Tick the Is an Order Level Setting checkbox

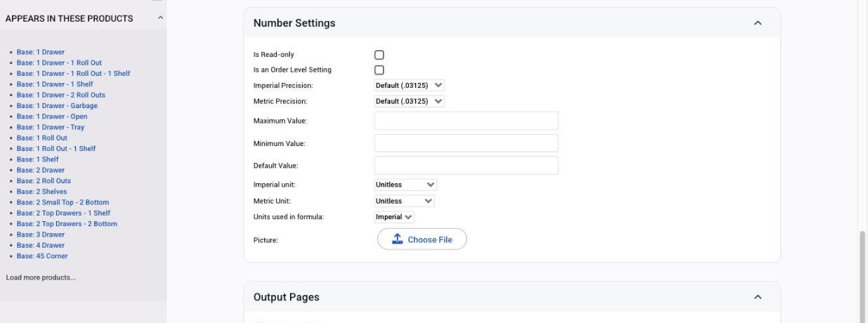pos(379,70)
